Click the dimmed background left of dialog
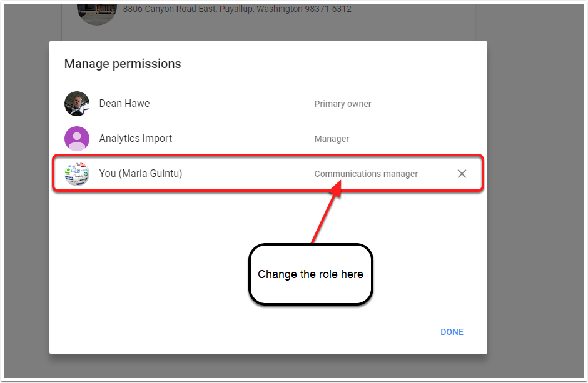The image size is (588, 383). pyautogui.click(x=26, y=187)
